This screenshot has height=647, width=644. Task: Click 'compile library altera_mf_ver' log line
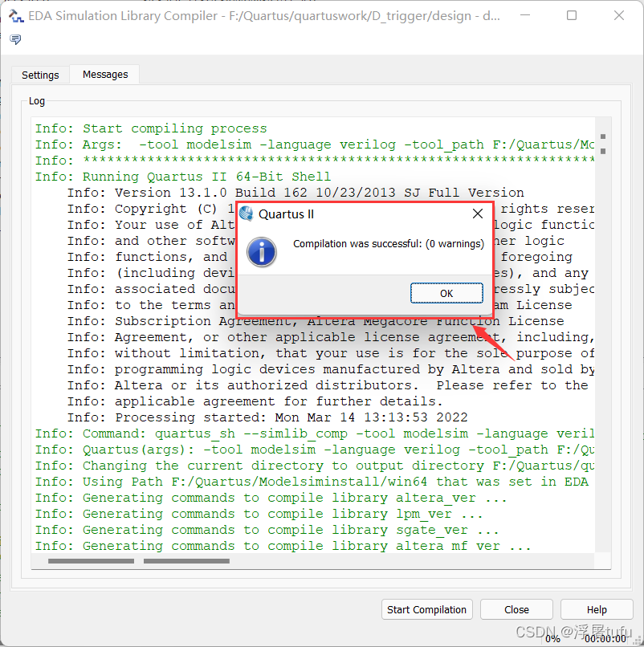[283, 546]
